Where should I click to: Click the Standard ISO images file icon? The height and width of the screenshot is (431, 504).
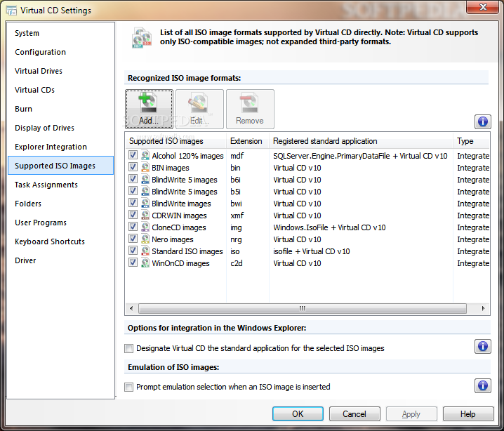coord(145,251)
